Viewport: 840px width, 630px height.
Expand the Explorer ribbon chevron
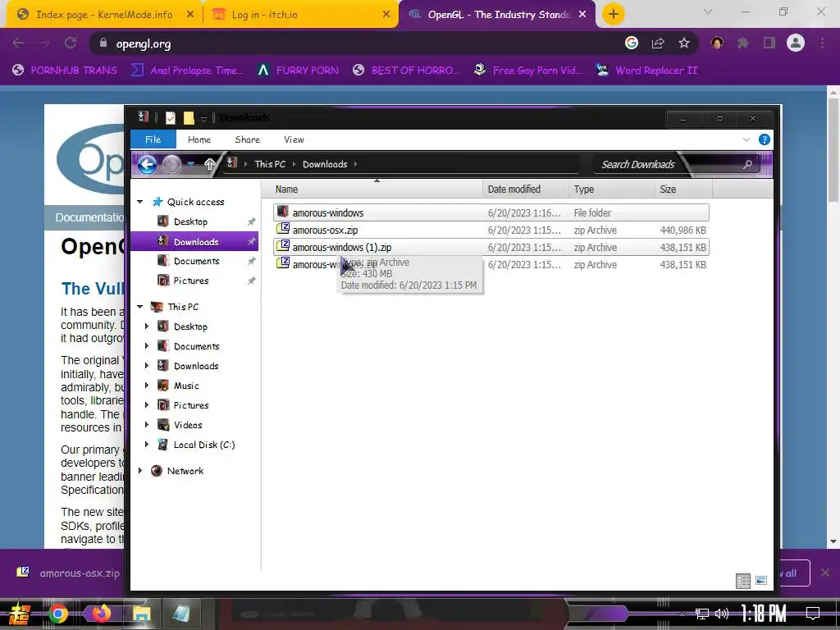(x=746, y=139)
